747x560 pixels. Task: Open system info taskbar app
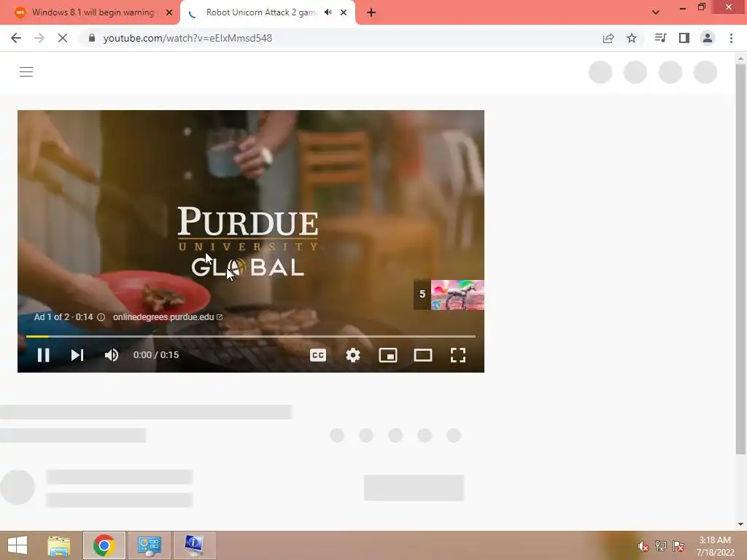tap(194, 545)
